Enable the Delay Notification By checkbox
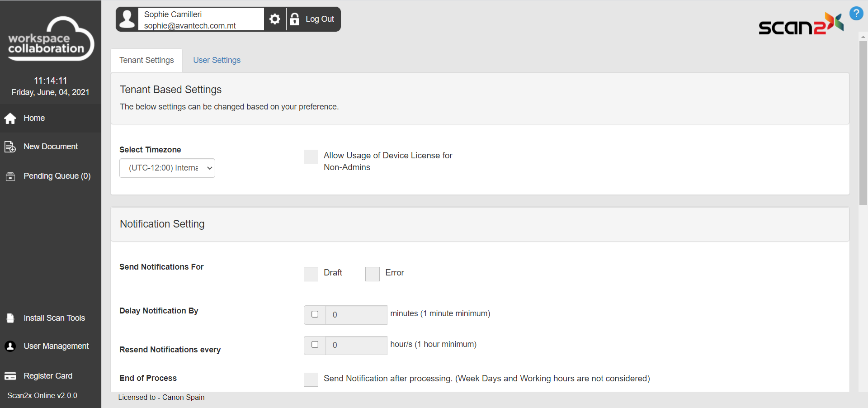Screen dimensions: 868x408 click(315, 314)
